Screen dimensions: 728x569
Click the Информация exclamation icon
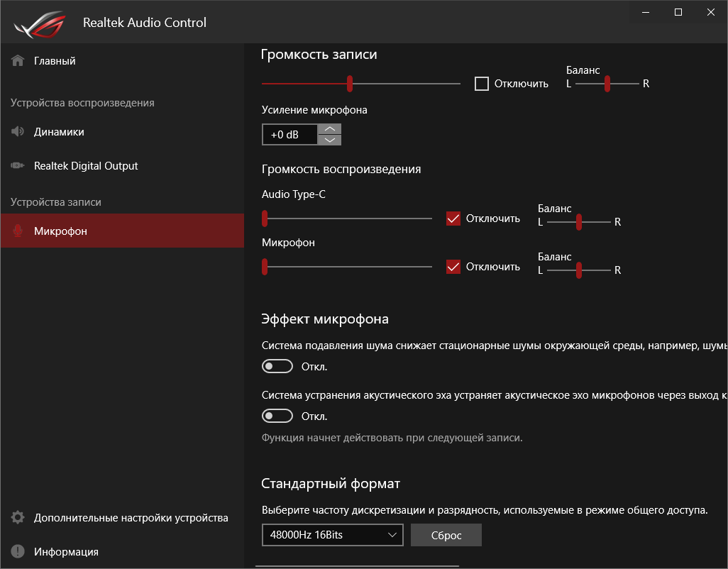(18, 552)
